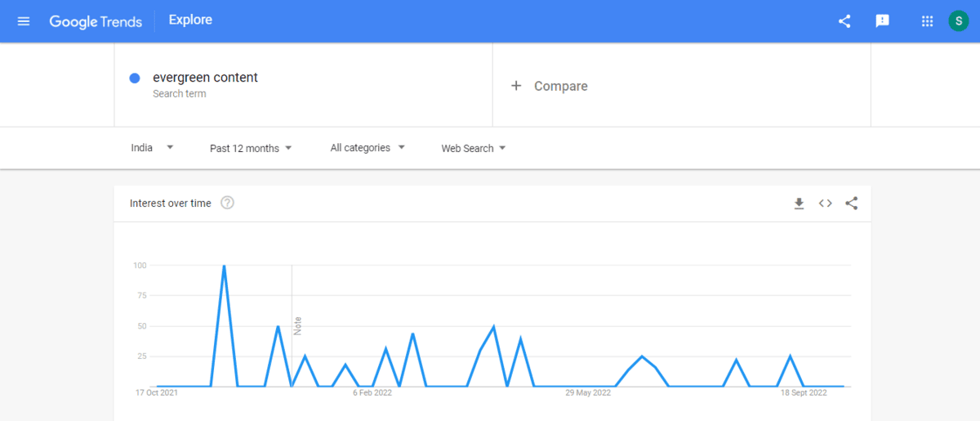980x421 pixels.
Task: Click the plus icon beside Compare
Action: point(515,86)
